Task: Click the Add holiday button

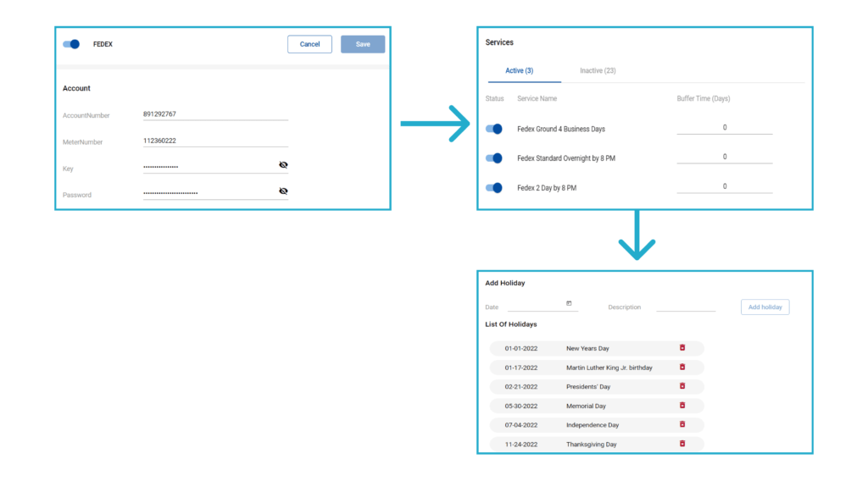Action: 765,307
